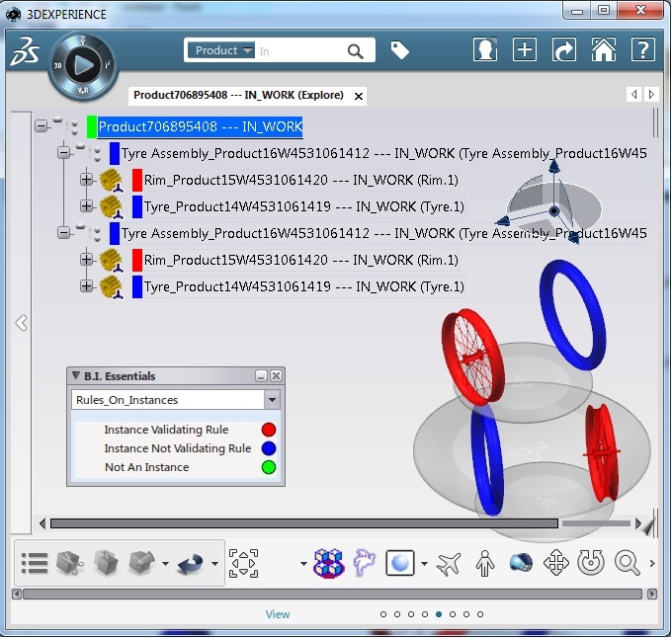Select the fly mode airplane icon
This screenshot has height=639, width=672.
449,564
